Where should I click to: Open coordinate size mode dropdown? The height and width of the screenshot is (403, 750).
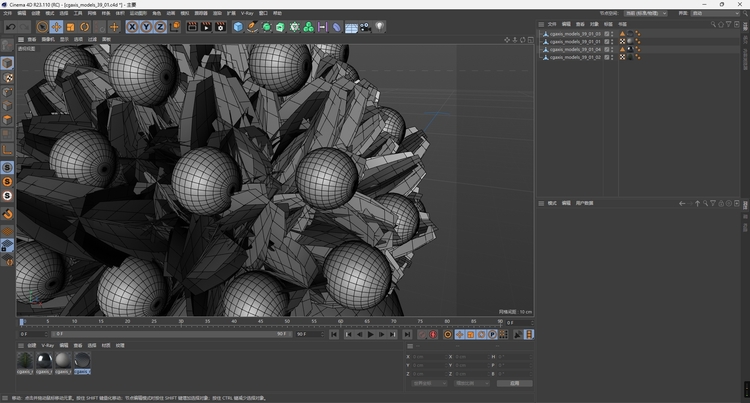click(x=471, y=382)
